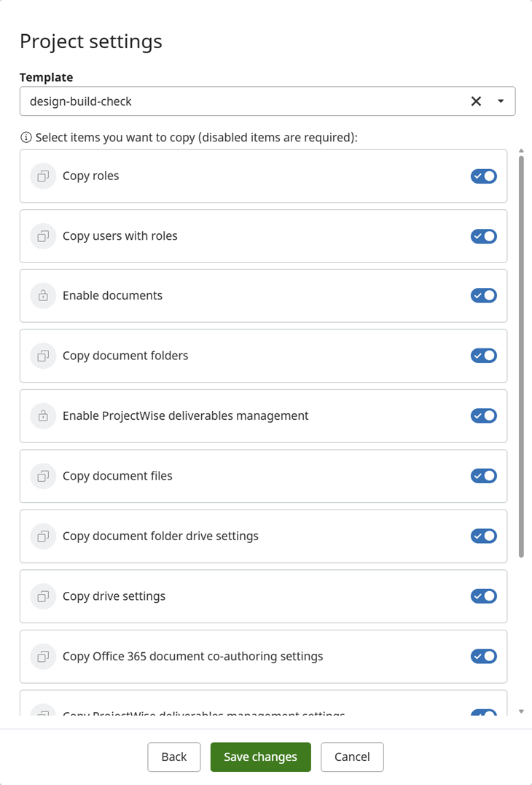
Task: Click the copy icon beside Copy document files
Action: click(x=43, y=476)
